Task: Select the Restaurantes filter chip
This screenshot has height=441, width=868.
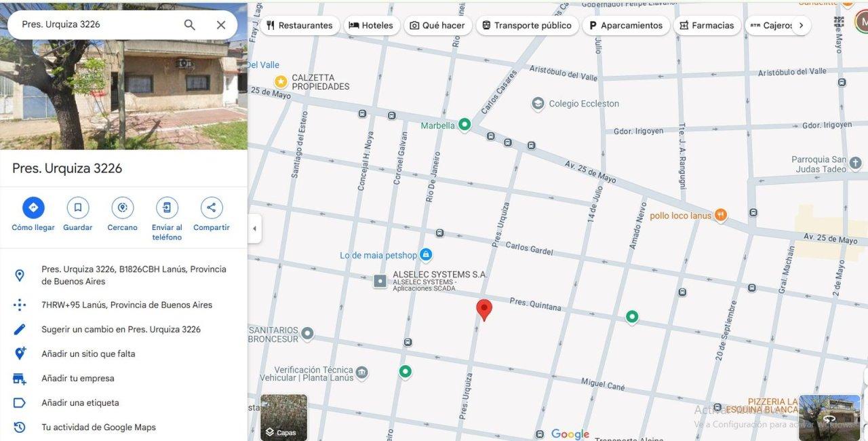Action: click(x=300, y=25)
